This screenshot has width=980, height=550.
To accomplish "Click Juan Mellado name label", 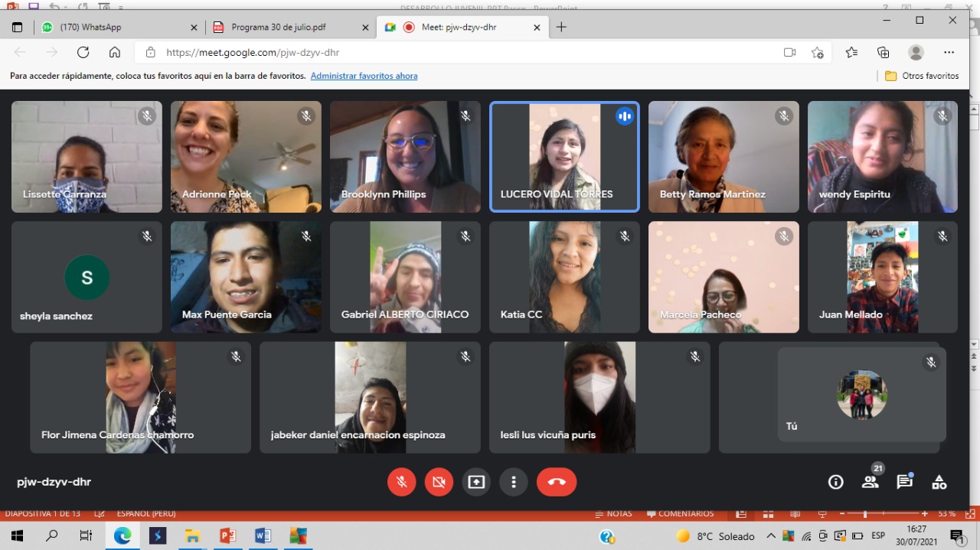I will pyautogui.click(x=851, y=314).
